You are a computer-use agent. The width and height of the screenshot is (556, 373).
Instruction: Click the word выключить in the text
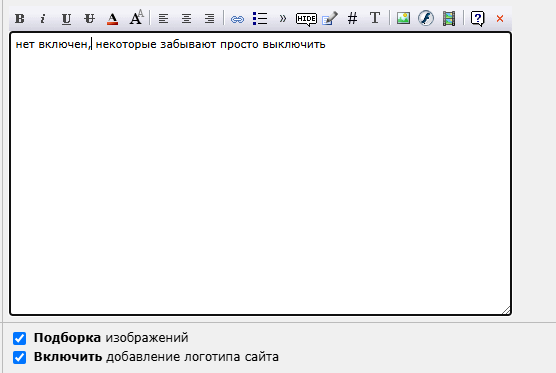(x=294, y=44)
